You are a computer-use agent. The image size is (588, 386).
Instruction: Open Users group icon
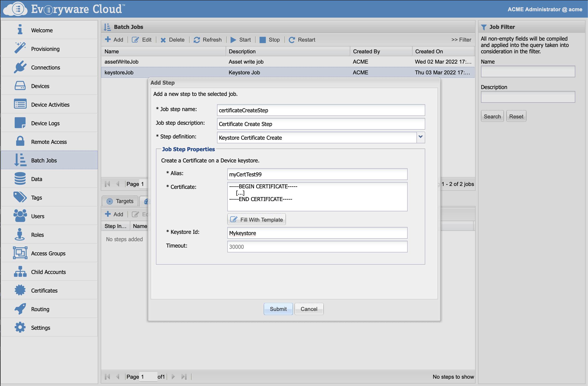pyautogui.click(x=20, y=216)
